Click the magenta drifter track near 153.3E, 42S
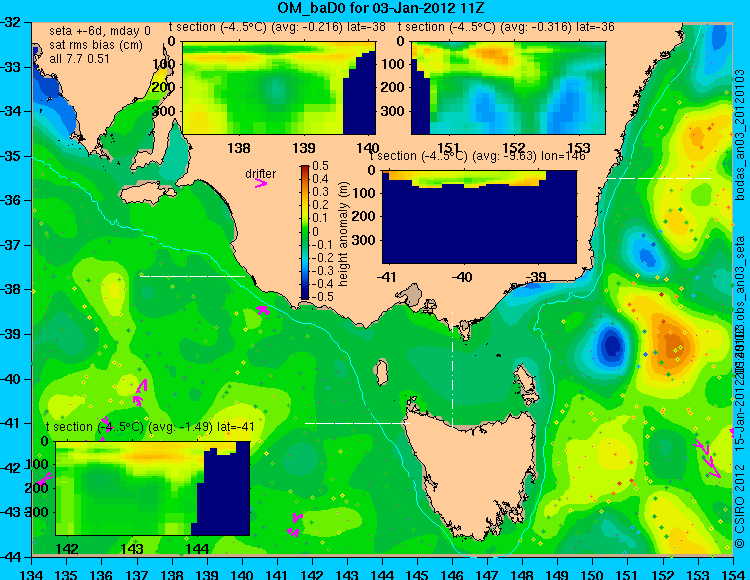 (707, 458)
